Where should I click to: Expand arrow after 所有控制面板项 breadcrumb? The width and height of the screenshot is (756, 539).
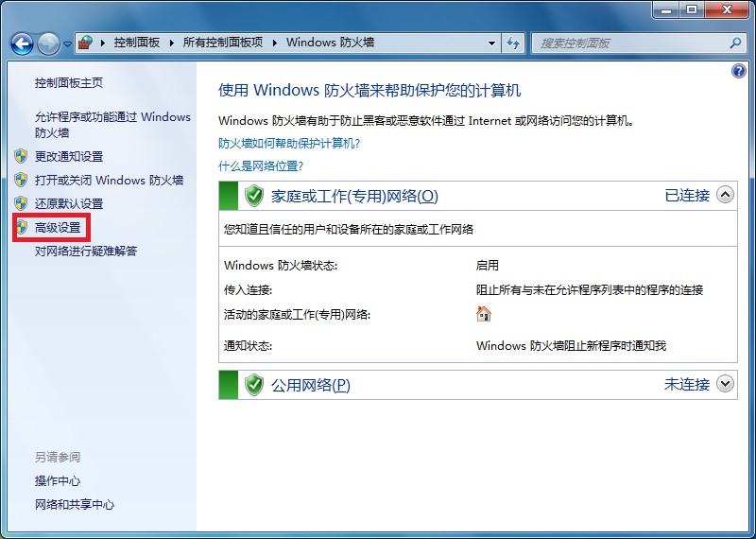pos(275,43)
